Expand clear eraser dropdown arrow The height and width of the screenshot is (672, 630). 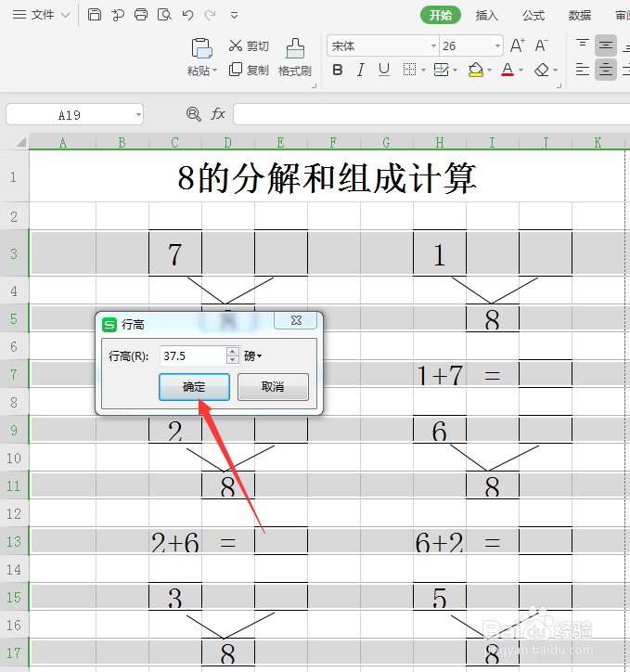pos(555,70)
